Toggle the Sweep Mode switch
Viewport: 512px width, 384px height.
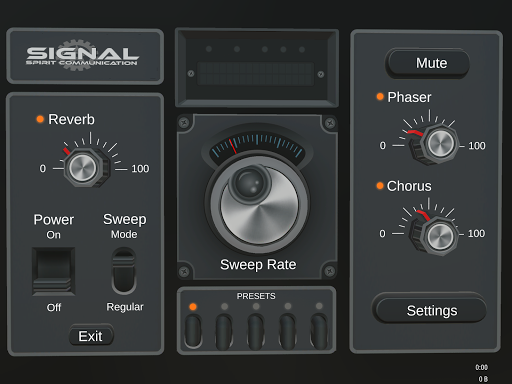124,271
